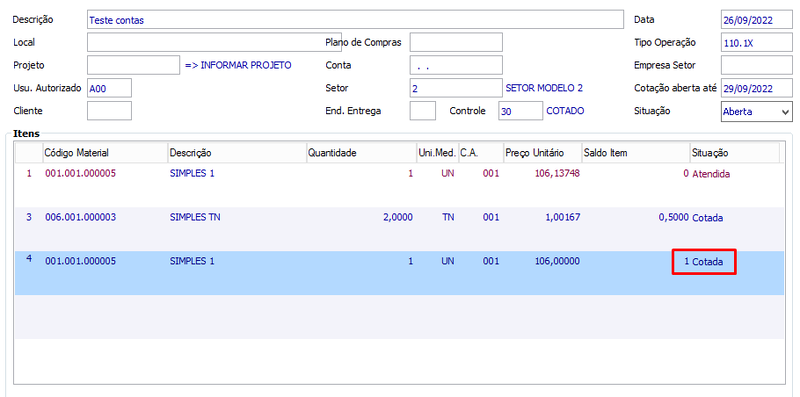Click the C.A. column header
Image resolution: width=800 pixels, height=397 pixels.
coord(480,153)
